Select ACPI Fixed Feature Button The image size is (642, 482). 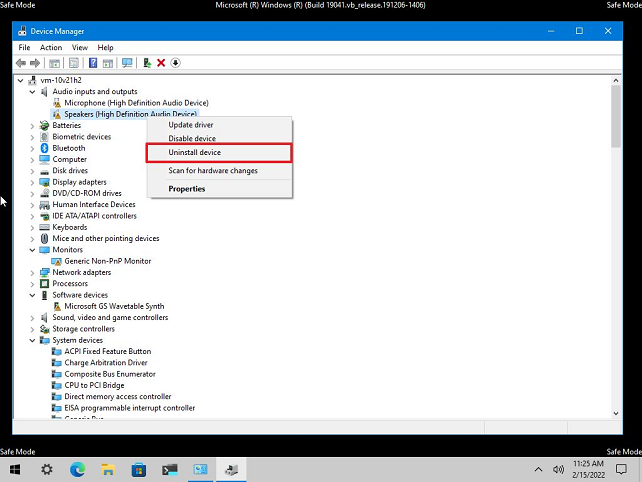tap(108, 351)
